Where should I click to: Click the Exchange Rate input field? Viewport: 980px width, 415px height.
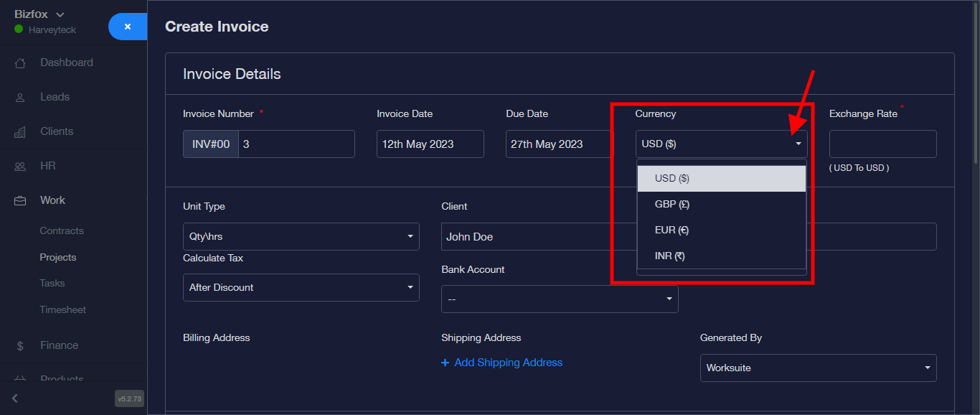tap(882, 144)
